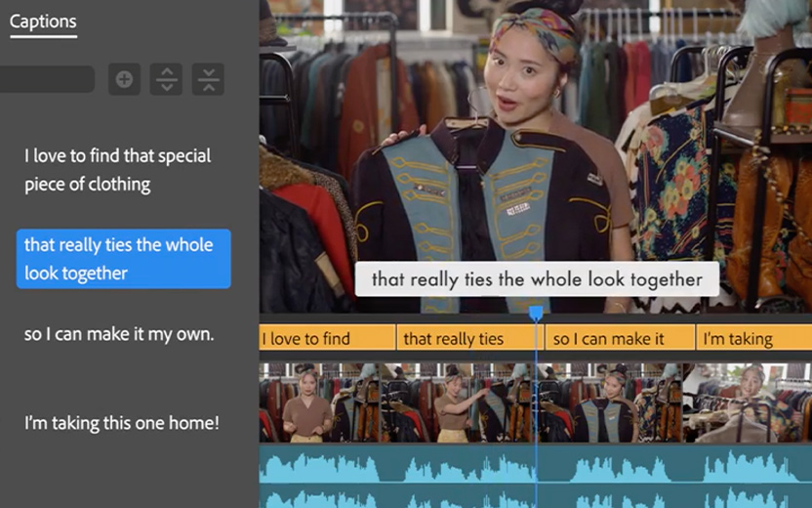Select caption 'I'm taking this one home!'

(122, 423)
